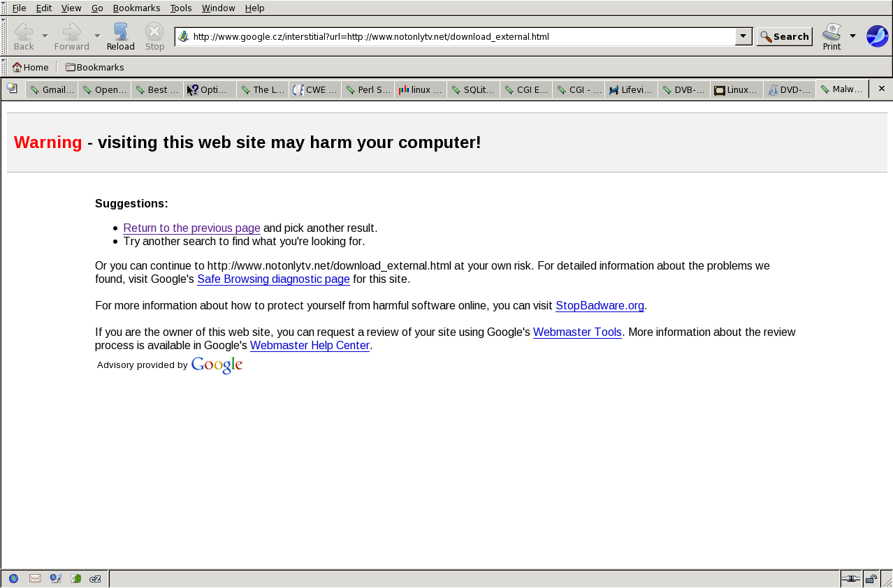The height and width of the screenshot is (588, 893).
Task: Switch to the Lifevi… tab
Action: (632, 89)
